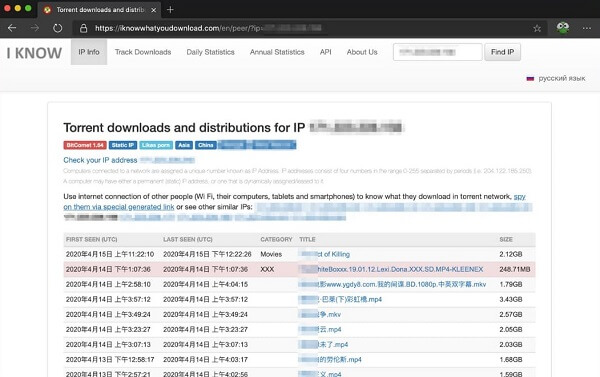Open the Track Downloads menu item

click(x=143, y=52)
